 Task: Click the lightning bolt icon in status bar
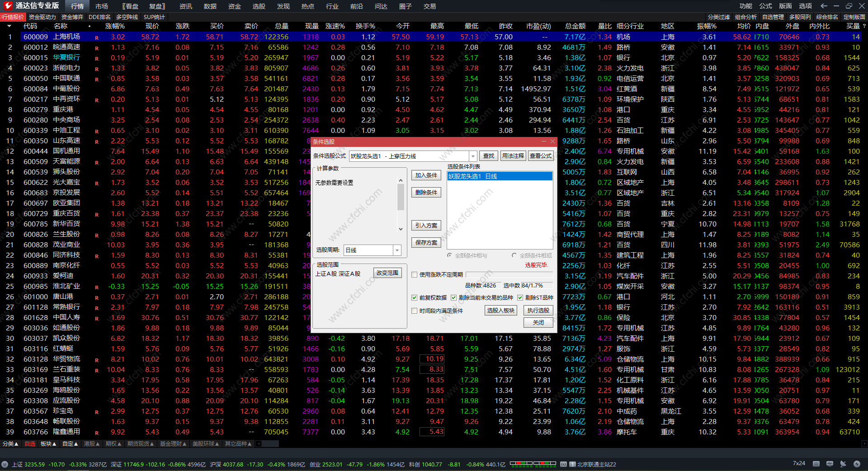click(x=857, y=464)
